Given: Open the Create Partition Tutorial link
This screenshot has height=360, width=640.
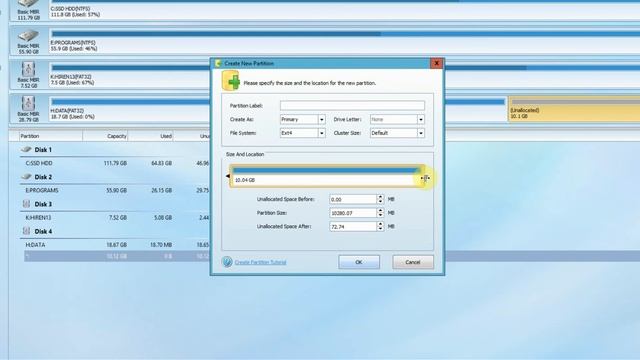Looking at the screenshot, I should [x=260, y=262].
